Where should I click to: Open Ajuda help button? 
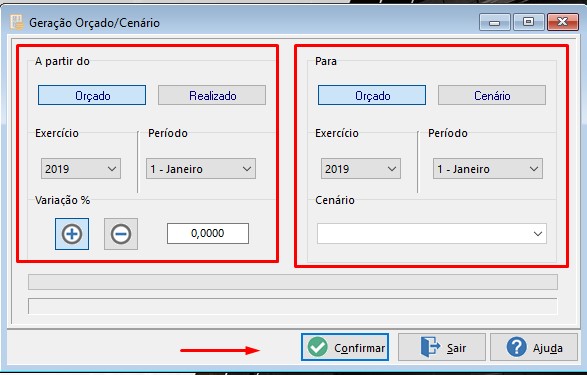(x=534, y=347)
